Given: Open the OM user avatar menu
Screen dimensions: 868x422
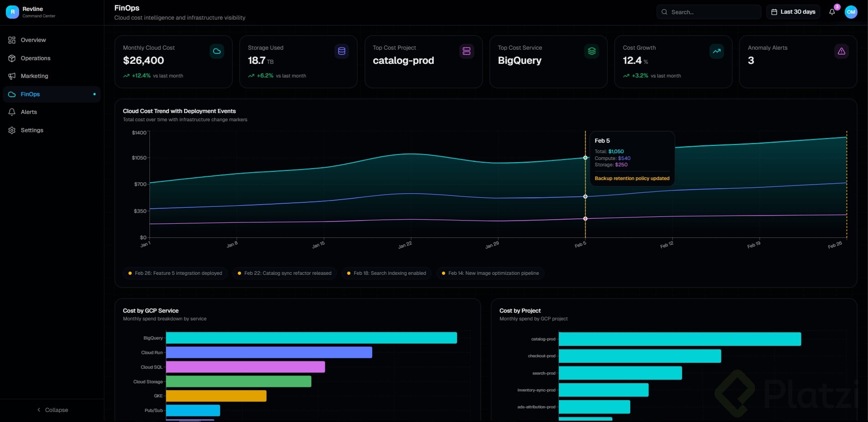Looking at the screenshot, I should [x=851, y=12].
